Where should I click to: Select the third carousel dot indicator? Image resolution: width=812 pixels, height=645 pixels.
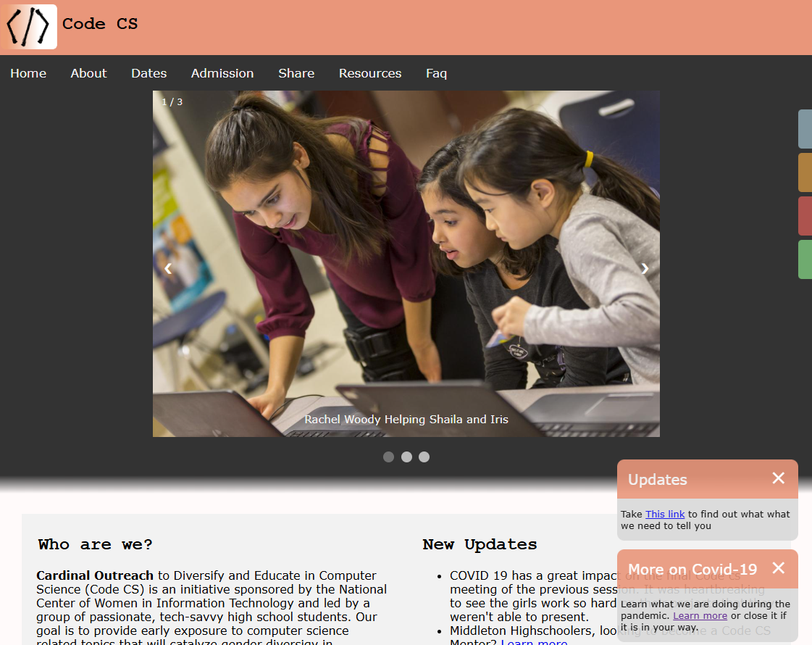(424, 457)
